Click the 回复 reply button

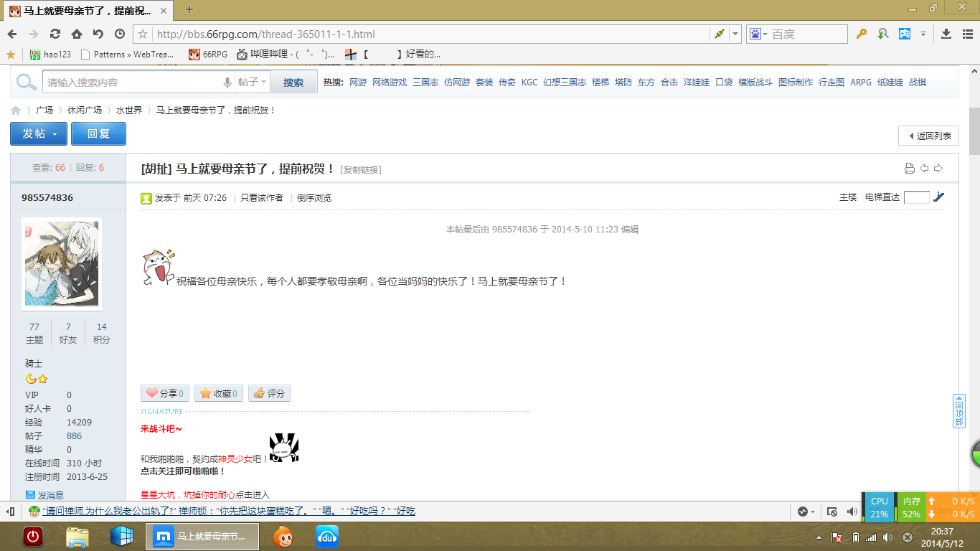[98, 134]
